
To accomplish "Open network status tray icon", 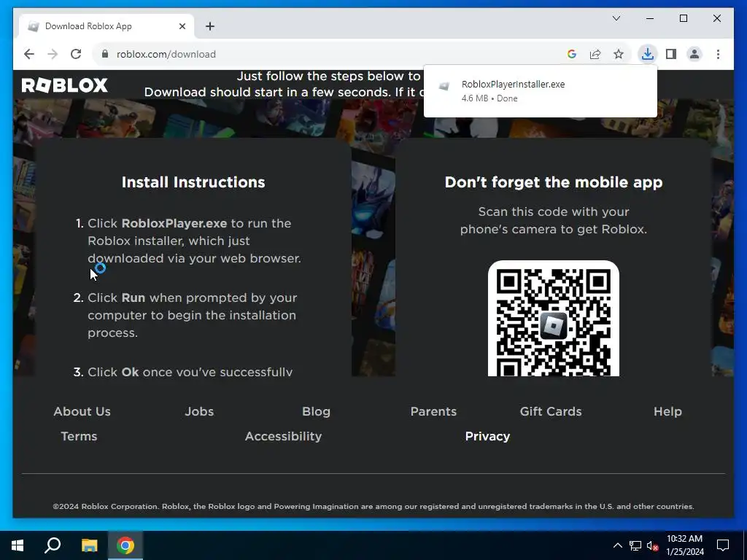I will tap(635, 545).
